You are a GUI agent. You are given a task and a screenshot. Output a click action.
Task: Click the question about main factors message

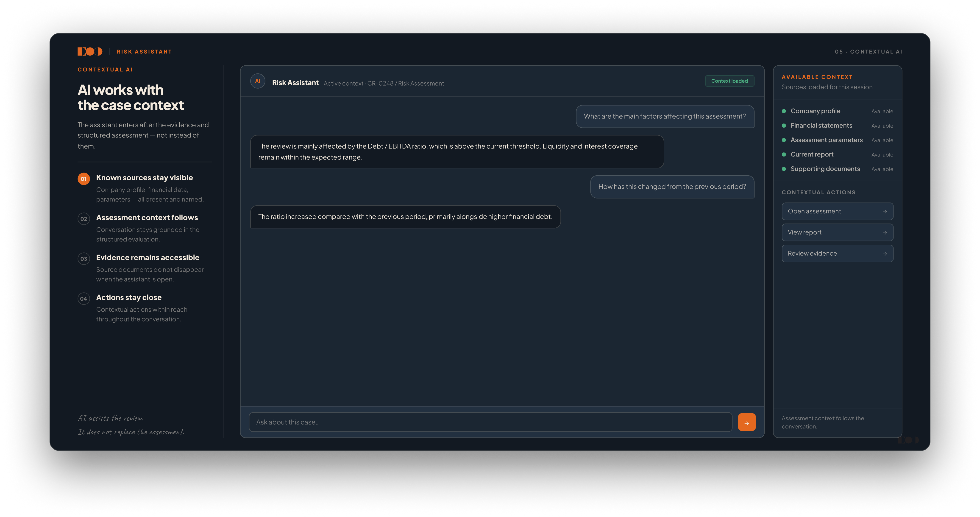click(665, 116)
